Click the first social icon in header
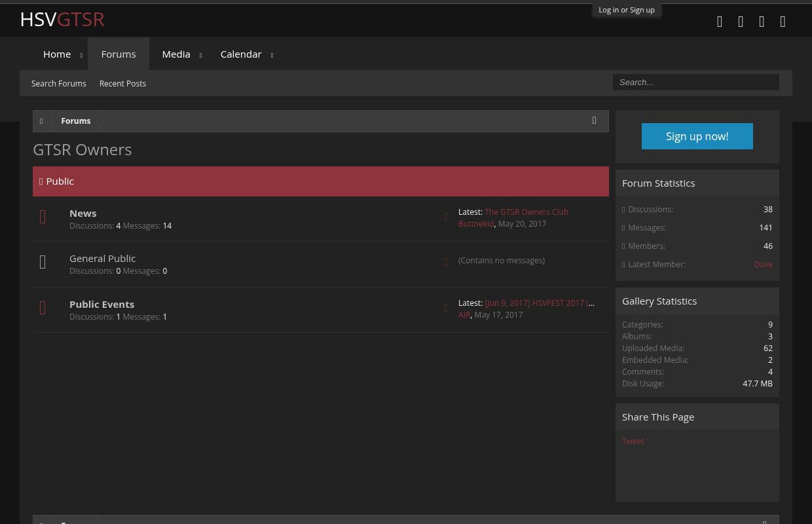 (720, 22)
